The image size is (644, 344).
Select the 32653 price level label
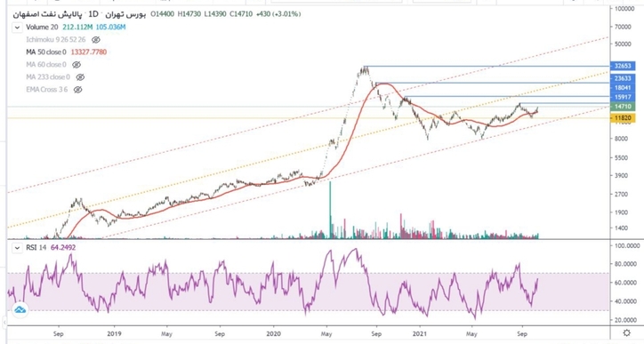(623, 66)
